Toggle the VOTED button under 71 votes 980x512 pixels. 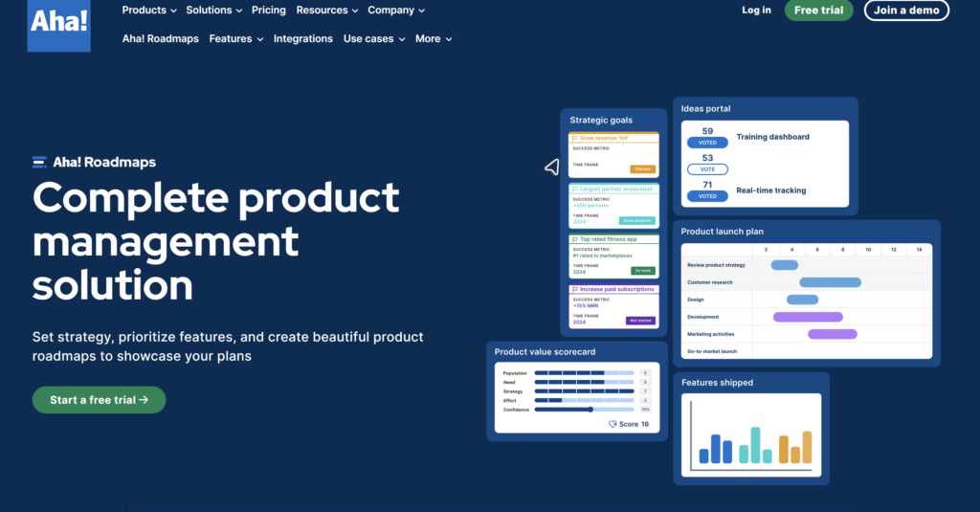click(707, 196)
